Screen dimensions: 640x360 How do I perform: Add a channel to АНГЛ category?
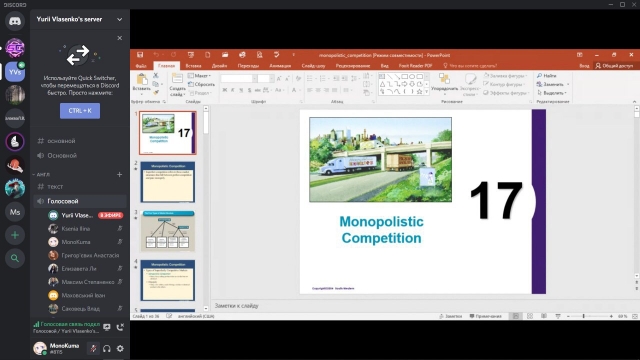point(119,174)
